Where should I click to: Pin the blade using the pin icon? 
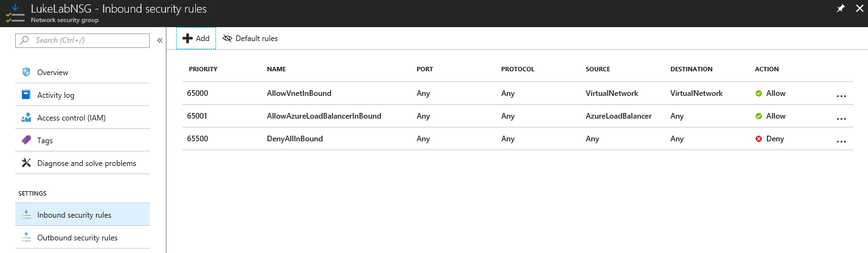[x=841, y=9]
